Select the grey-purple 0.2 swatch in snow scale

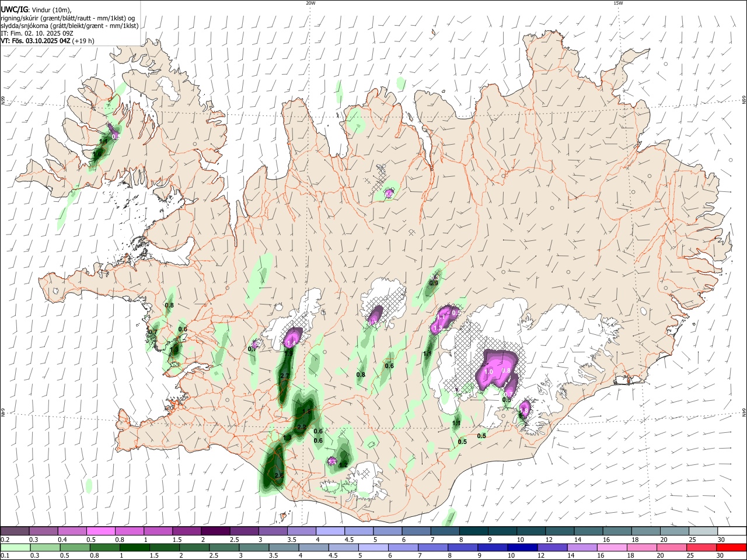[x=15, y=531]
